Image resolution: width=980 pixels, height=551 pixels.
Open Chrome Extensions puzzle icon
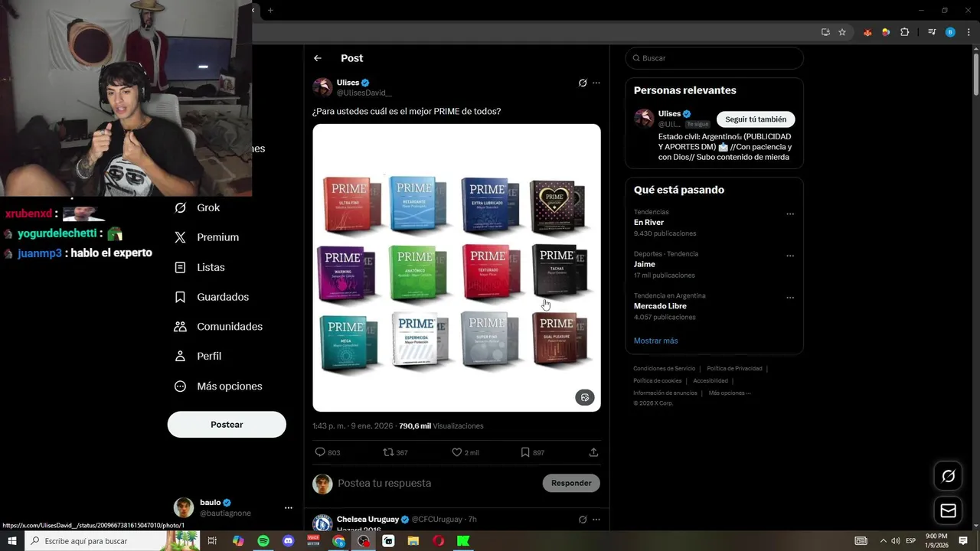coord(905,32)
